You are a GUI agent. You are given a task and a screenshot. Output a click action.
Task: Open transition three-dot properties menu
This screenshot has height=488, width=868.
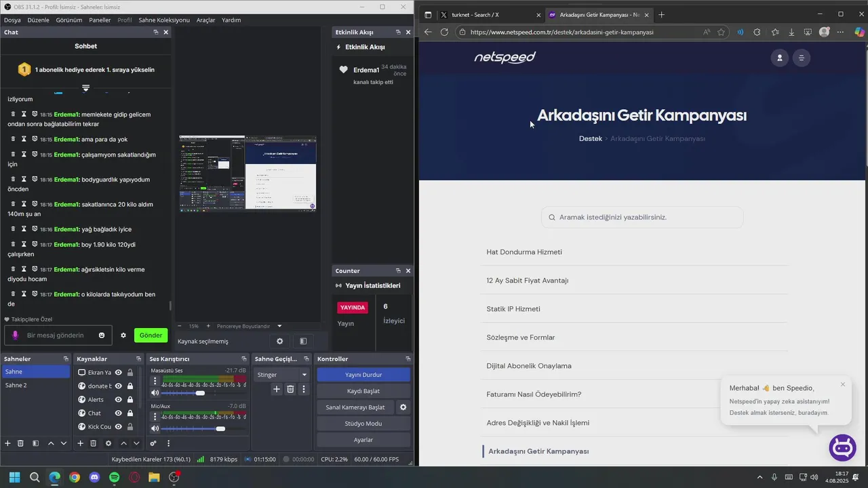tap(304, 389)
